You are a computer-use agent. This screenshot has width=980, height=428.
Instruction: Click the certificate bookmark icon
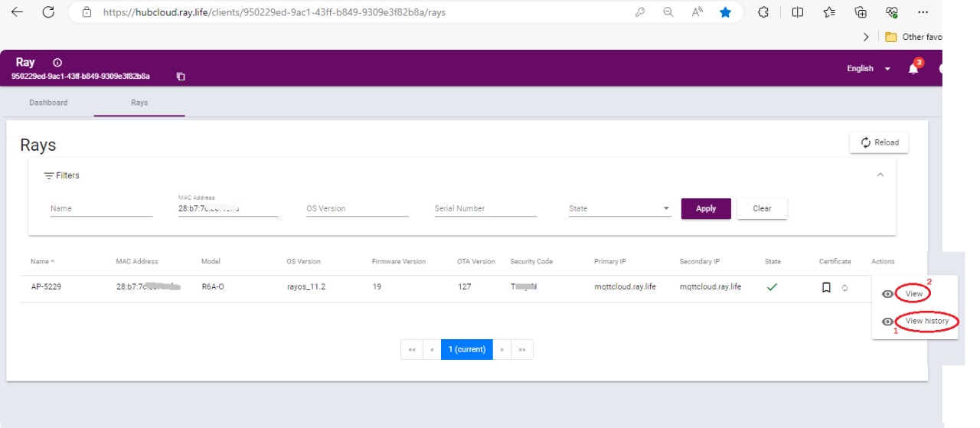click(826, 288)
